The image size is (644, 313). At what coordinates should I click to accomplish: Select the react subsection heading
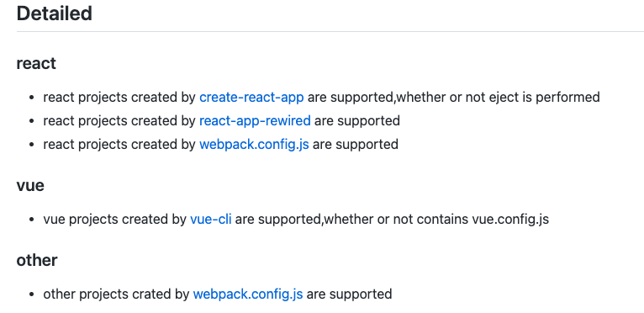(x=36, y=64)
